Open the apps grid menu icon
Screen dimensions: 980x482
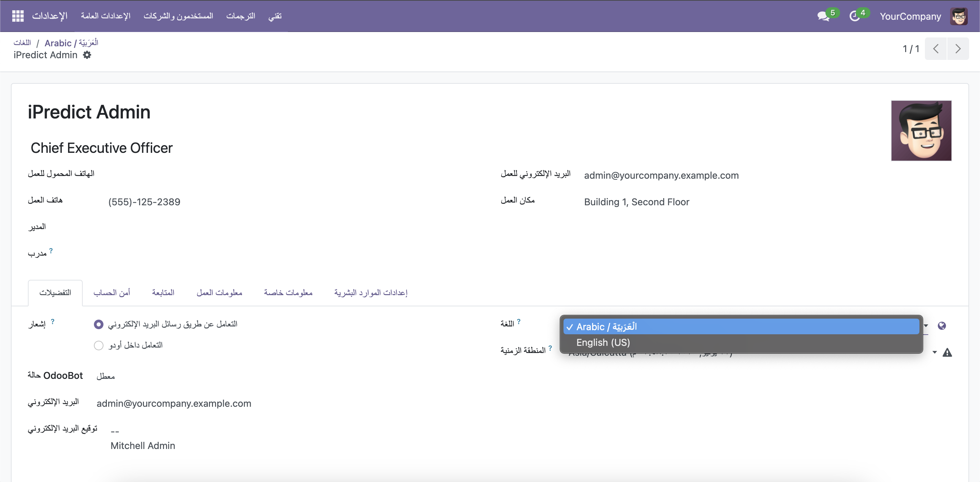click(x=18, y=16)
